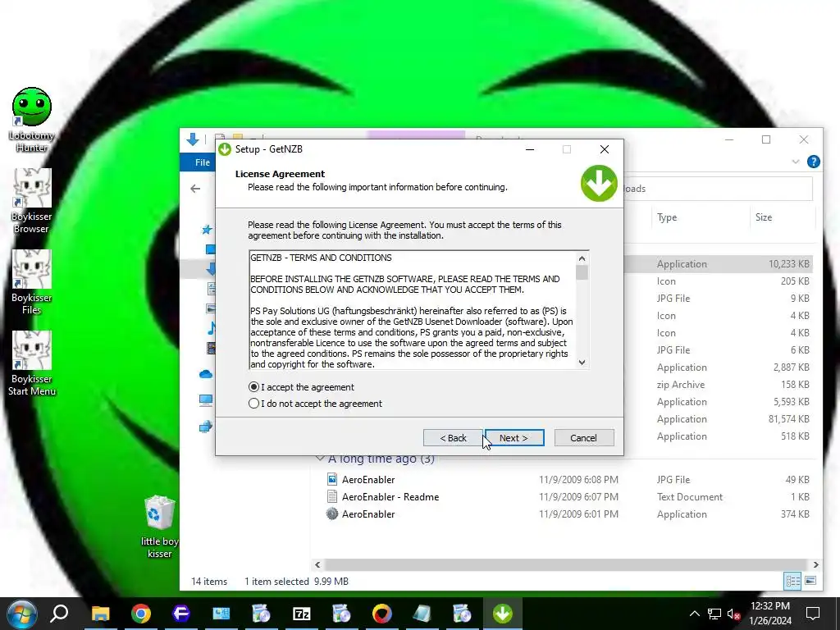Sort files by Type column header

[x=667, y=217]
